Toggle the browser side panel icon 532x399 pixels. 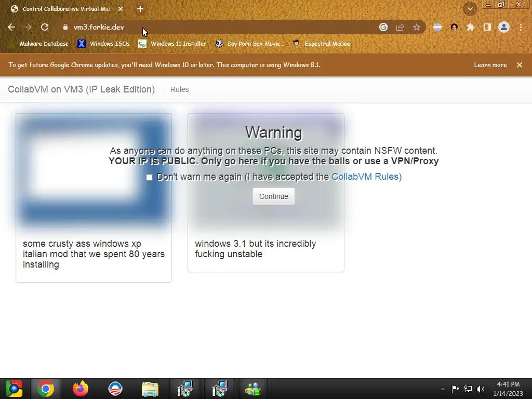click(x=487, y=27)
